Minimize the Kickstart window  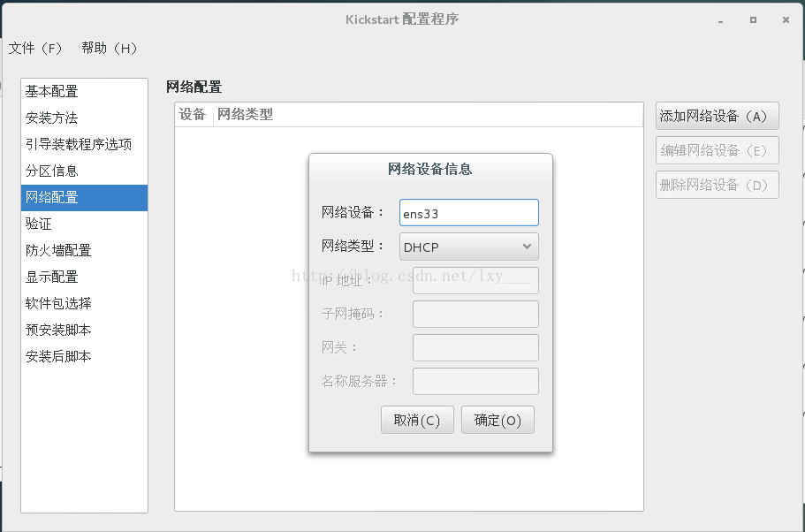(721, 20)
